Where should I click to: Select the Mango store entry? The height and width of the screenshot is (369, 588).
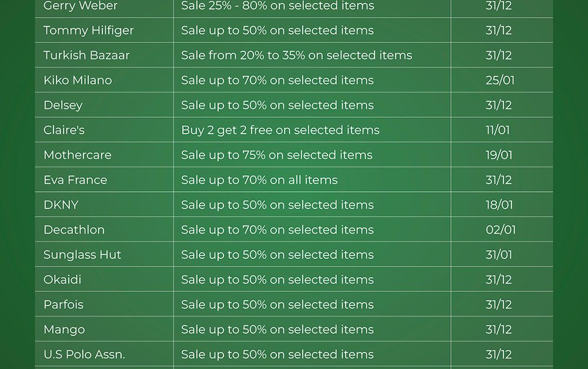click(64, 330)
